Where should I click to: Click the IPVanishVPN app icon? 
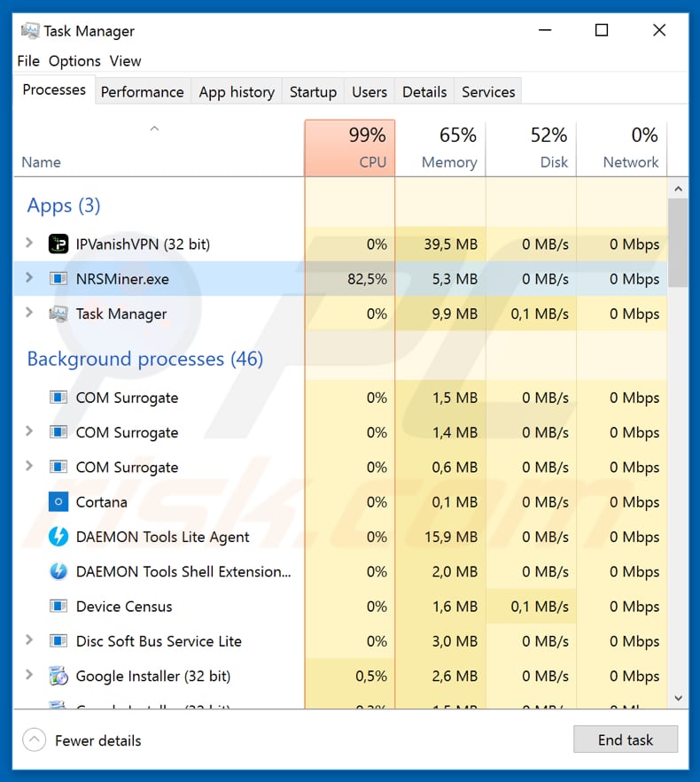(x=58, y=244)
